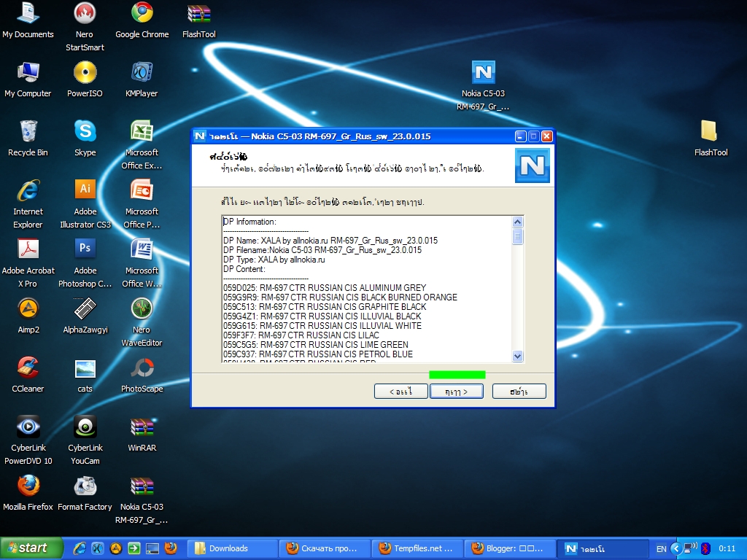Launch KMPlayer desktop shortcut
This screenshot has width=747, height=560.
click(142, 79)
